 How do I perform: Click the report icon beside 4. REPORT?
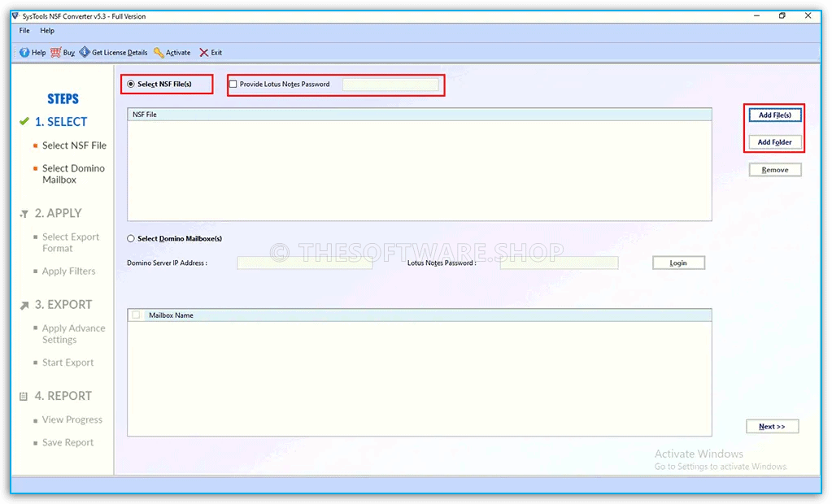tap(24, 397)
